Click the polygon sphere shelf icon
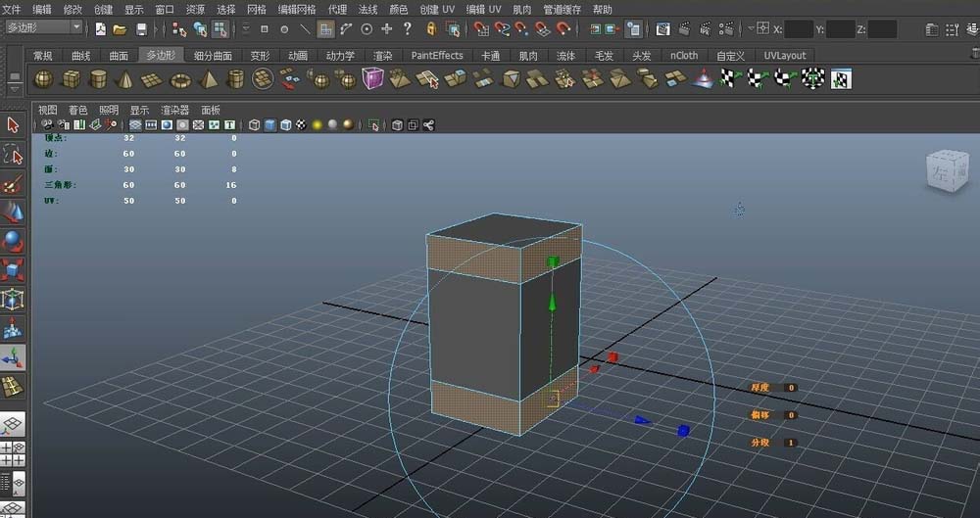 (x=45, y=79)
